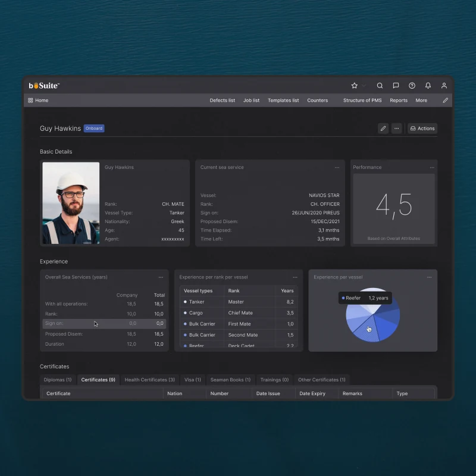Click the Actions button
This screenshot has width=476, height=476.
[x=422, y=129]
